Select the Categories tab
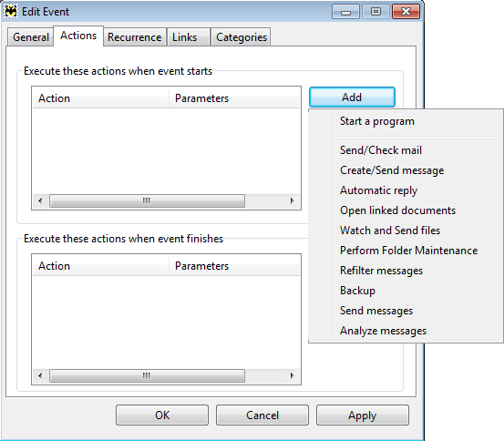This screenshot has height=441, width=504. point(241,37)
